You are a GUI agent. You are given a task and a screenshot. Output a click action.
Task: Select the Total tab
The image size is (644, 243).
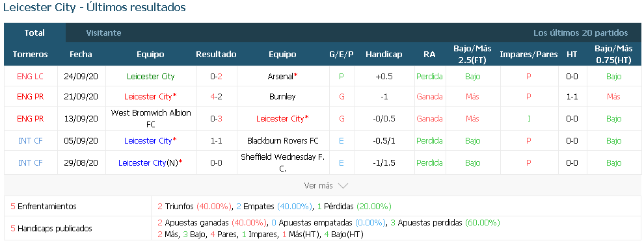(x=34, y=33)
